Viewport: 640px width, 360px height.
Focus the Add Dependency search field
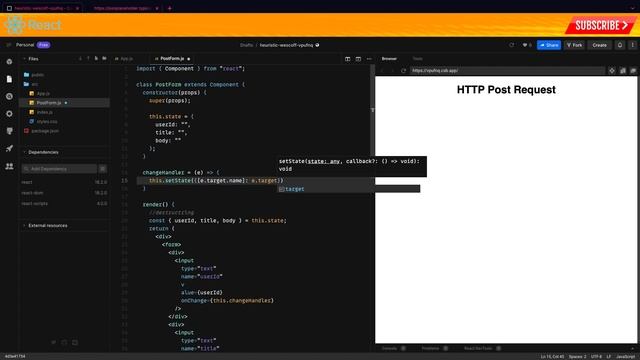click(59, 169)
